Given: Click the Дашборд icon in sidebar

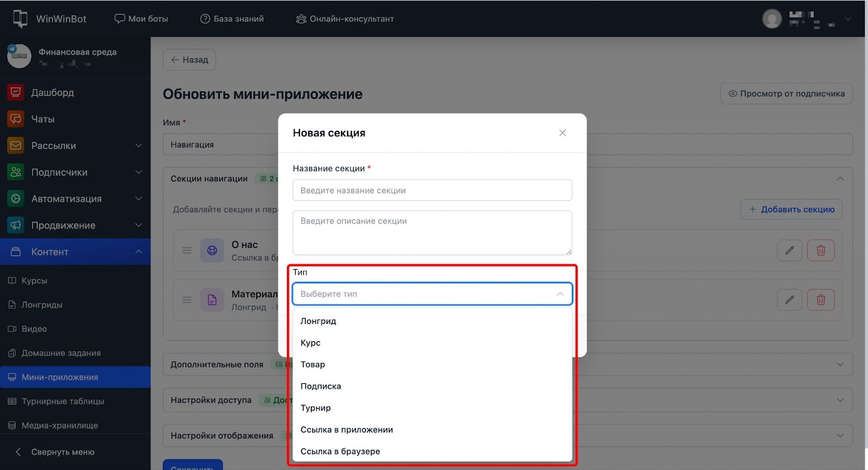Looking at the screenshot, I should [x=16, y=93].
